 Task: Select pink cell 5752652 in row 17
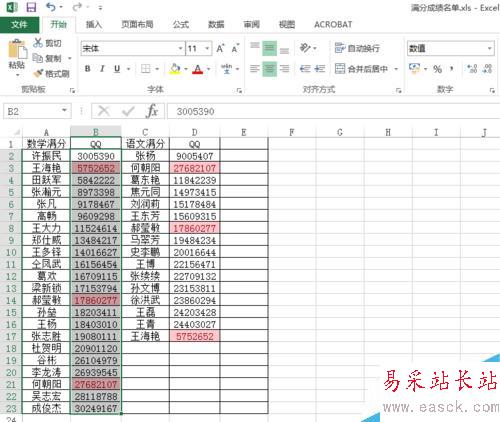(195, 336)
